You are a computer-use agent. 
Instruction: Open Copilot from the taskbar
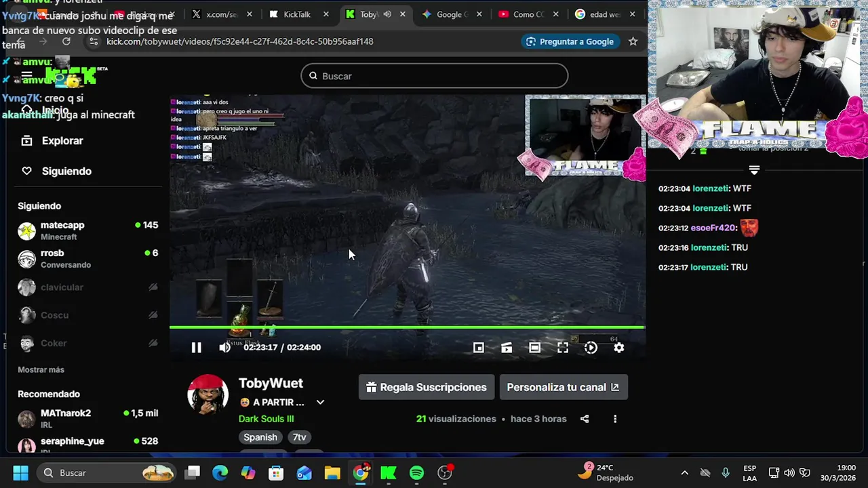tap(248, 472)
